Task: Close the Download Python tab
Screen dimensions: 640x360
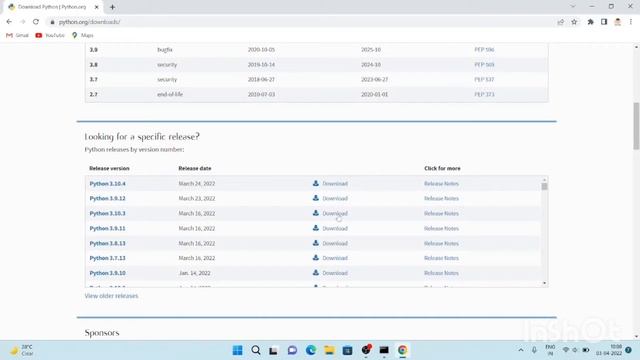Action: coord(97,7)
